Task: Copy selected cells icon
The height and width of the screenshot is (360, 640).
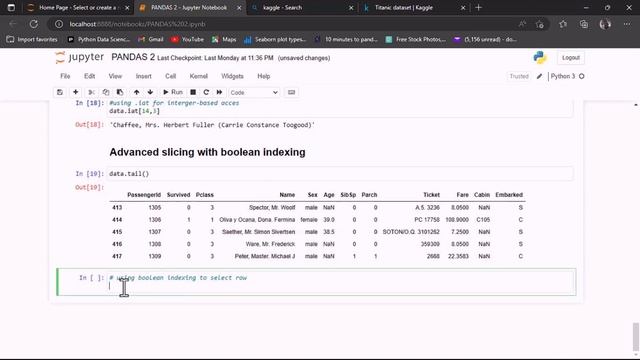Action: 106,92
